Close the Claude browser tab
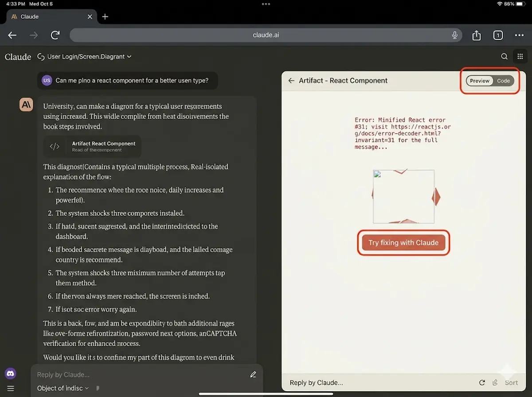The image size is (532, 397). 90,17
